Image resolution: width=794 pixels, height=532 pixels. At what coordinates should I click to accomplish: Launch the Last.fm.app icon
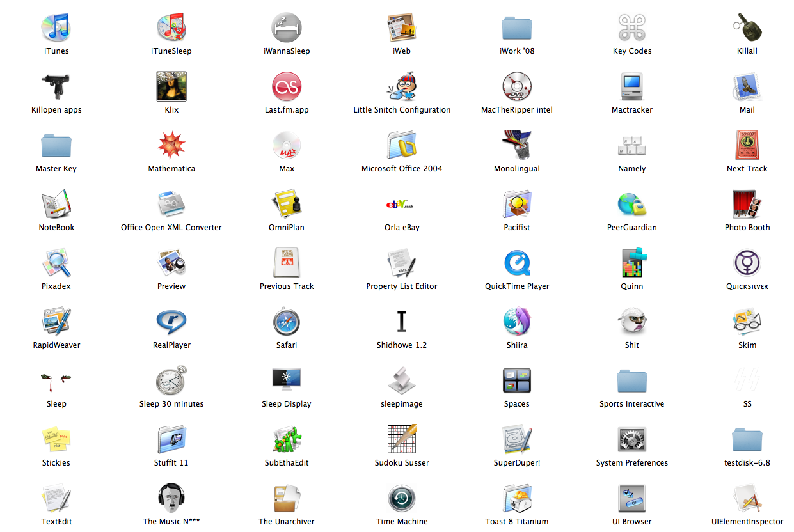click(287, 86)
